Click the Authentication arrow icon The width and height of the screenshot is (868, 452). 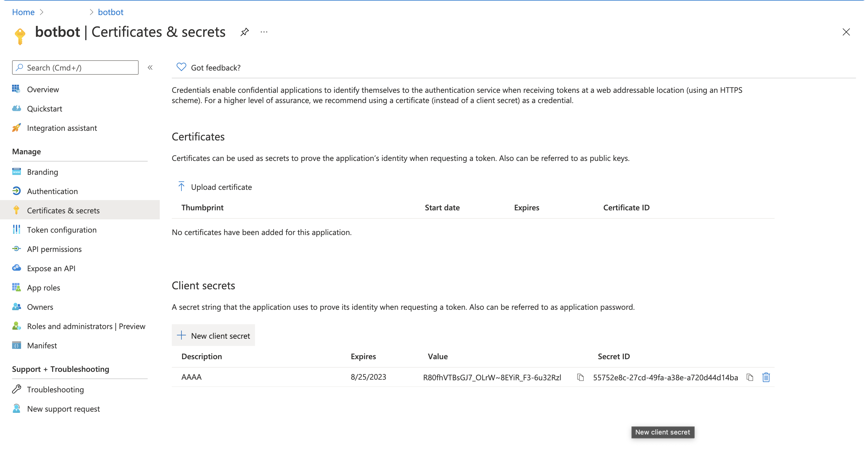tap(16, 191)
